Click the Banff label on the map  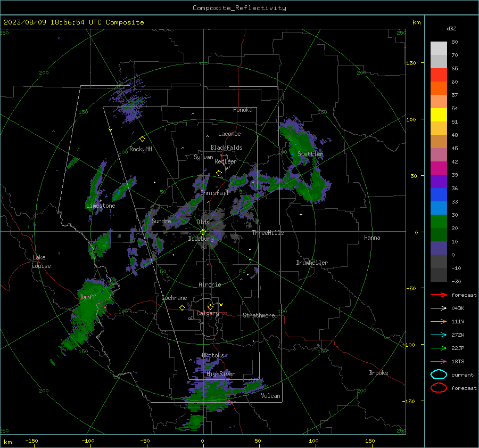(x=88, y=297)
